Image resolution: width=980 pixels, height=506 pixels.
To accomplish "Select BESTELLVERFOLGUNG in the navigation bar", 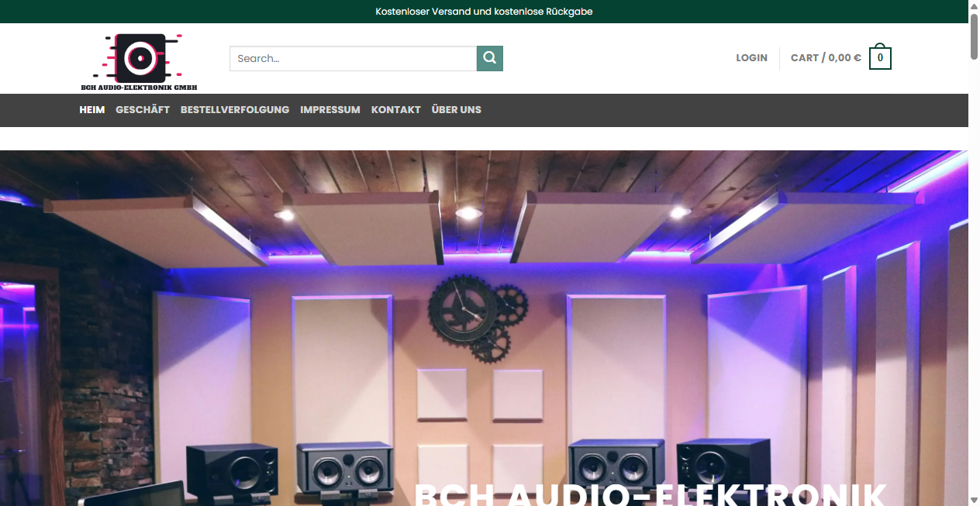I will (x=235, y=110).
